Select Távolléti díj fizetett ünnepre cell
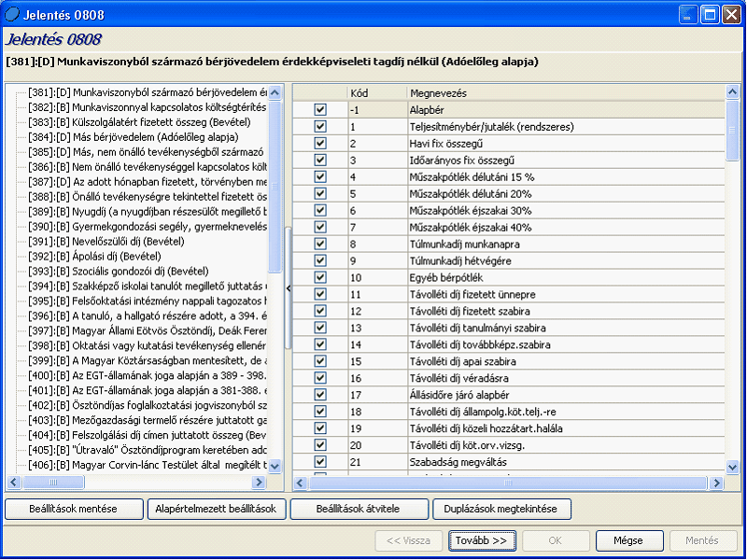 pos(566,294)
